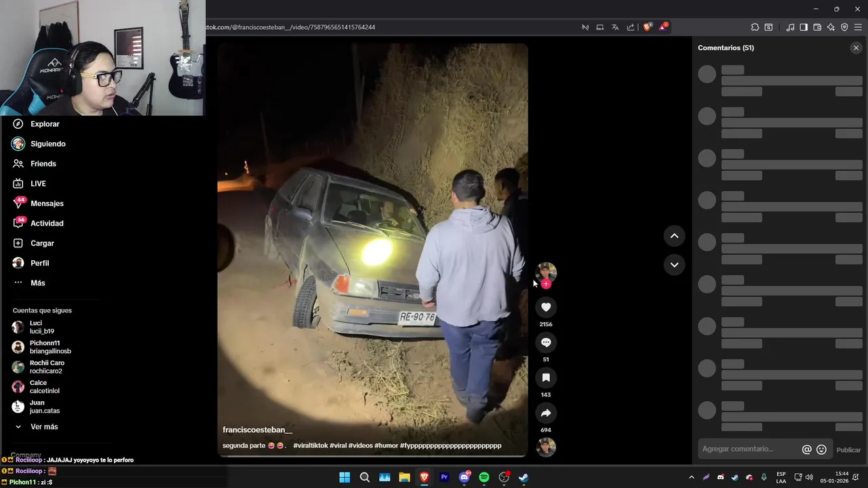
Task: Insert a mention with the @ icon
Action: click(806, 449)
